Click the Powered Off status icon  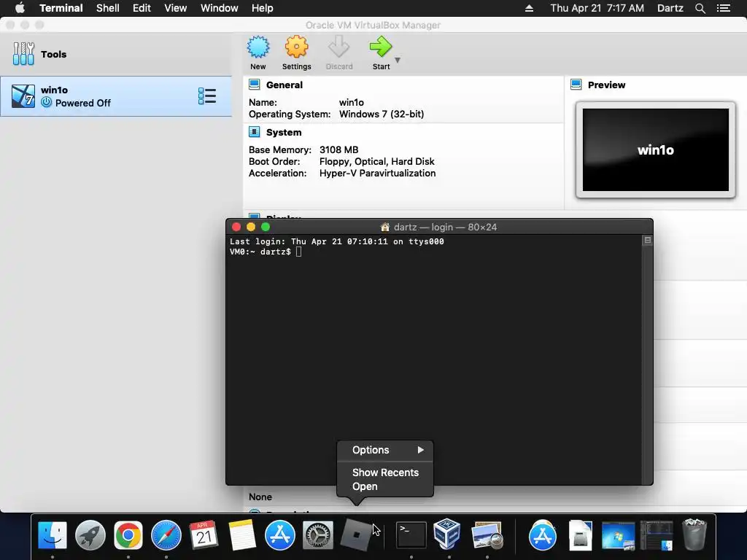46,102
